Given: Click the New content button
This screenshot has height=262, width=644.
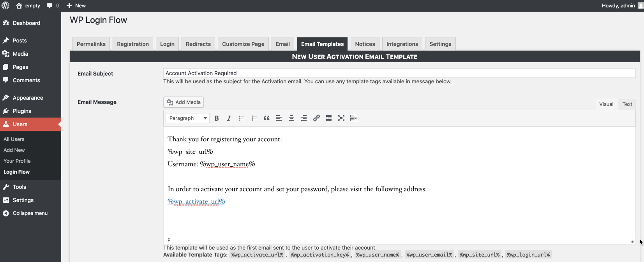Looking at the screenshot, I should 76,5.
